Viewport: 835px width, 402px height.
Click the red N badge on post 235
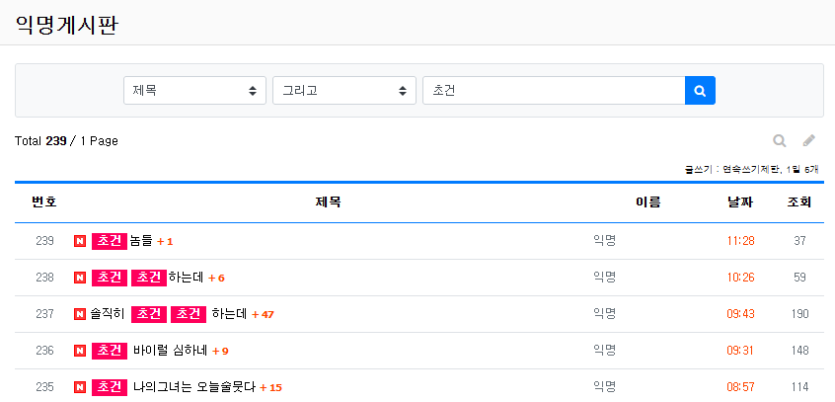(80, 387)
